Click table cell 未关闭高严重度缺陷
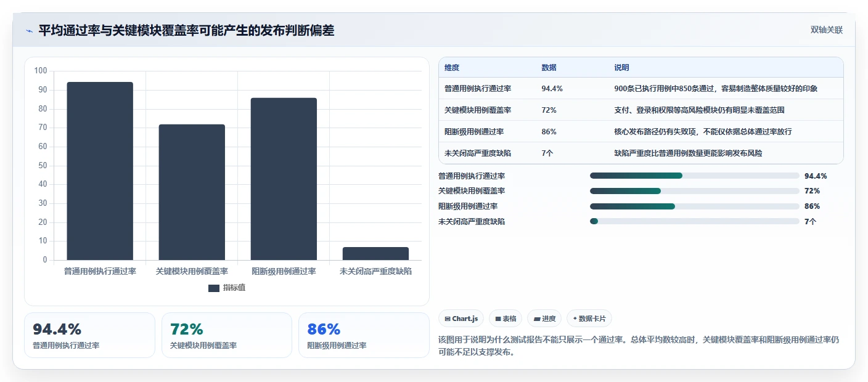 (x=478, y=153)
